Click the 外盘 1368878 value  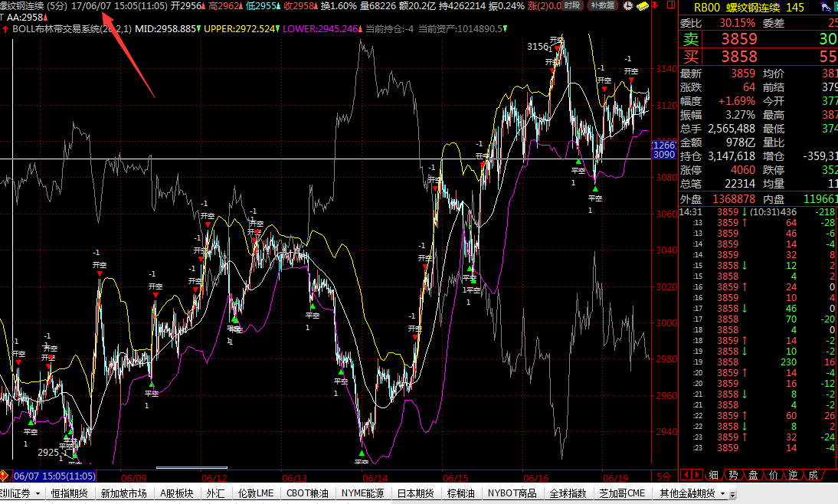(x=734, y=199)
